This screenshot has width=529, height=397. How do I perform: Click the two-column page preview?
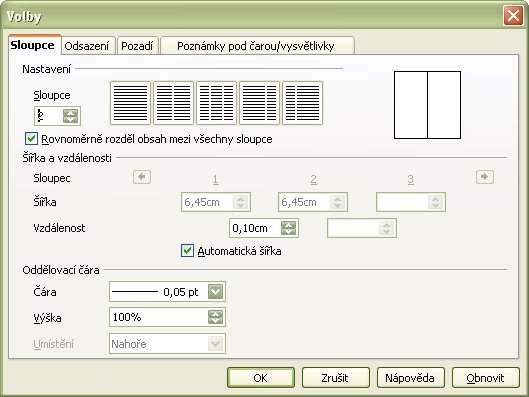click(427, 105)
